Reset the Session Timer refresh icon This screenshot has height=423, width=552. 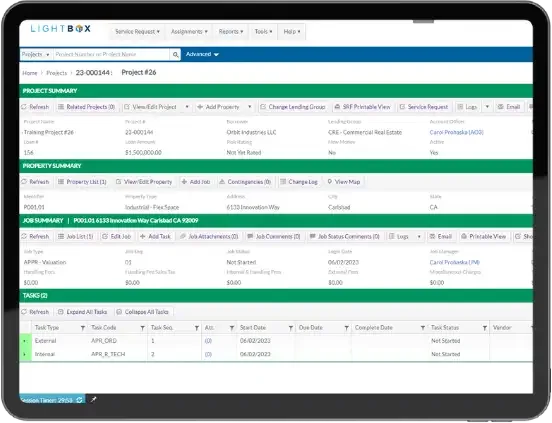80,400
